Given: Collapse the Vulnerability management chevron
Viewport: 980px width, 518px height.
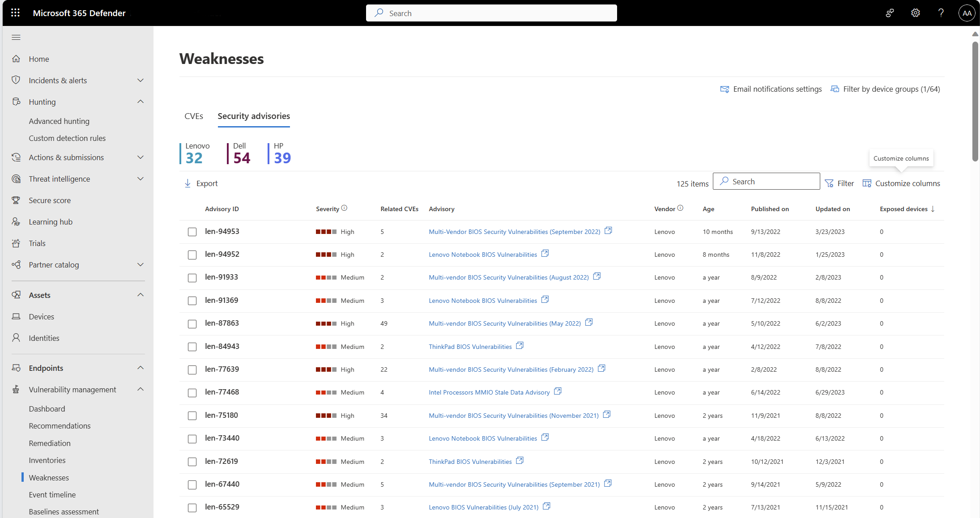Looking at the screenshot, I should [141, 389].
